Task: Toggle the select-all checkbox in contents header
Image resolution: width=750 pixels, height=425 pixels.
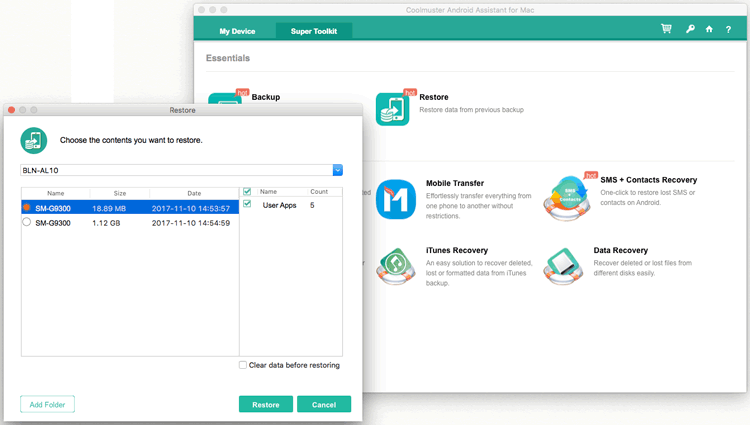Action: coord(247,191)
